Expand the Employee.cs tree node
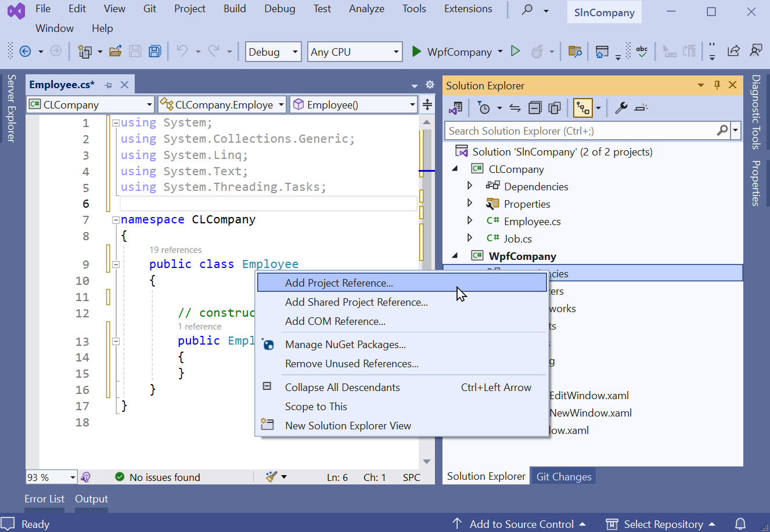The image size is (770, 532). (x=470, y=221)
